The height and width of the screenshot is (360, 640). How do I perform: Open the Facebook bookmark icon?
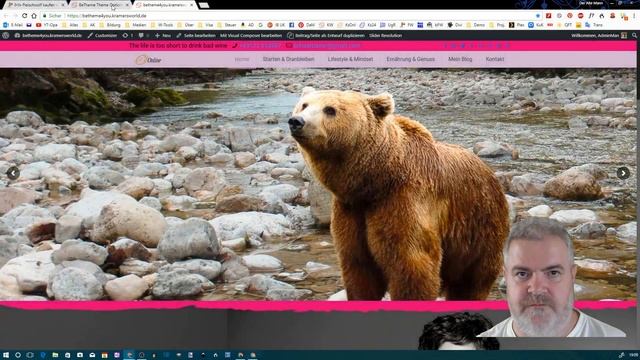(291, 25)
